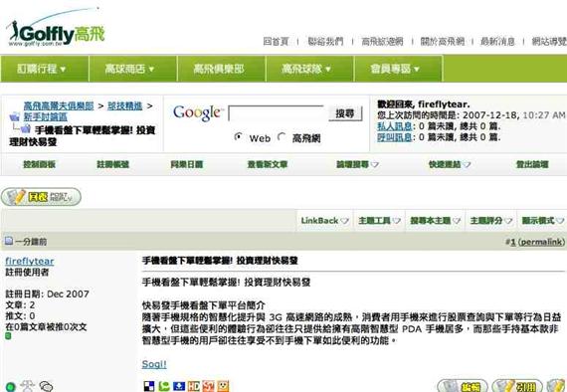Expand the 訂購行程 navigation dropdown
The image size is (567, 392).
coord(45,69)
